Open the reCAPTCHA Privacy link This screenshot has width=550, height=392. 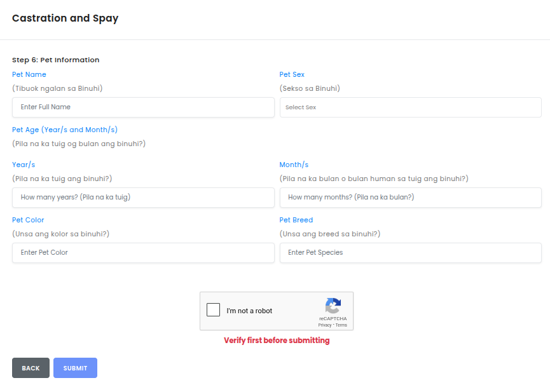click(325, 325)
